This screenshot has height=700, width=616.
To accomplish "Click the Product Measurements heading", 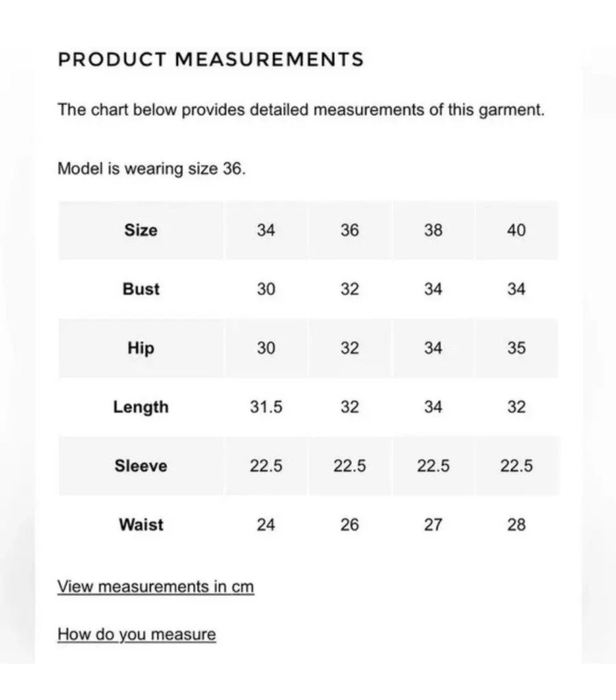I will click(211, 60).
